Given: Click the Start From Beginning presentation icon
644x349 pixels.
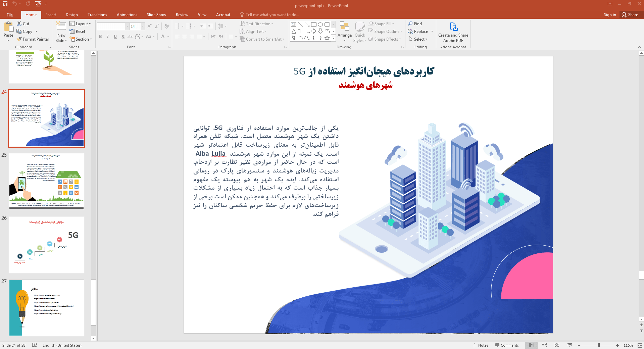Looking at the screenshot, I should pos(38,4).
